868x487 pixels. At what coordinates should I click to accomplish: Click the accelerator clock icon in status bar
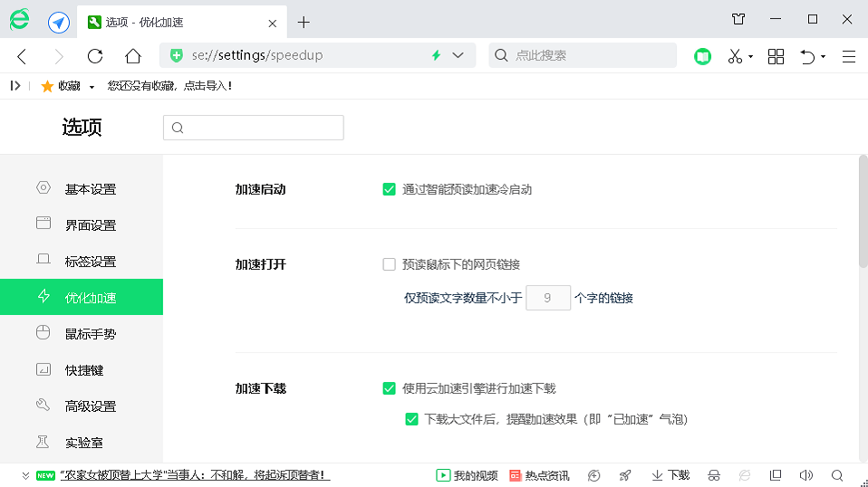point(594,475)
